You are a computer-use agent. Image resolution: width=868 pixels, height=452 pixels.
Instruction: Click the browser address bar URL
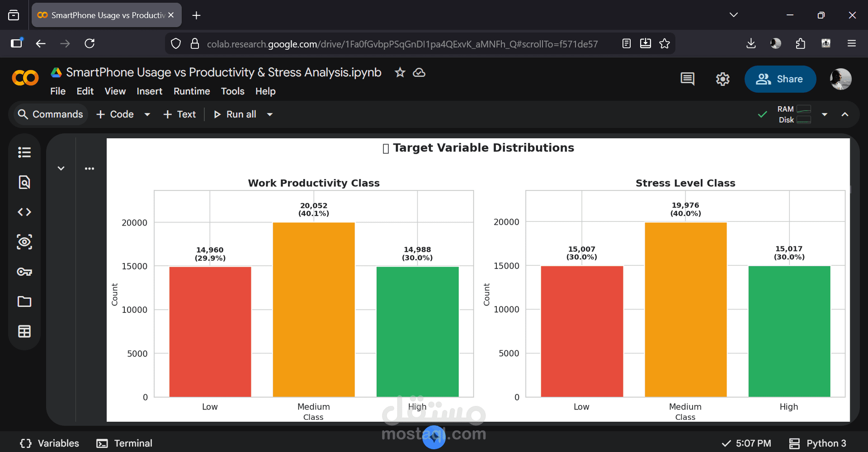pos(402,44)
